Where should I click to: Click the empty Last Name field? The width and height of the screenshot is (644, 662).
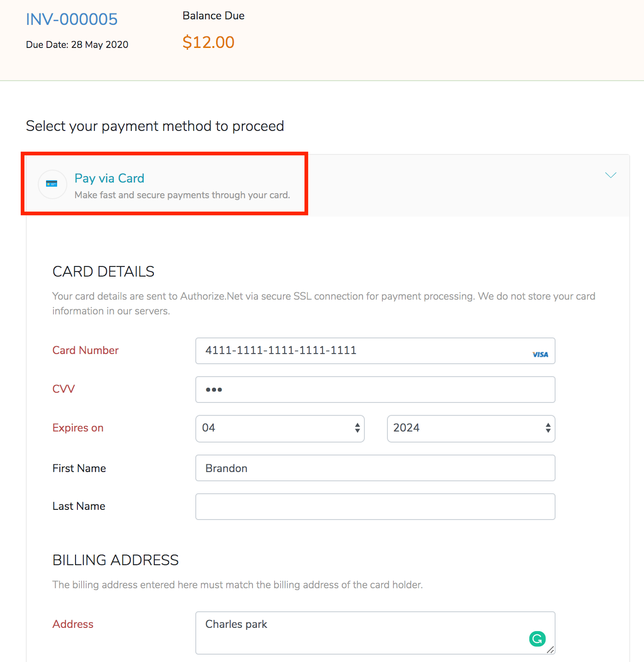click(x=375, y=506)
